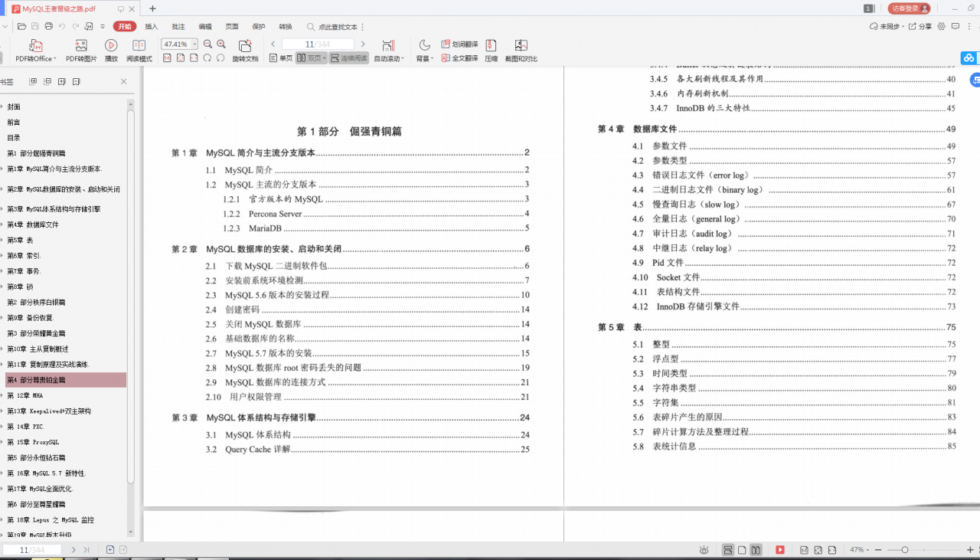Click the page number field in the toolbar
The image size is (980, 560).
318,44
